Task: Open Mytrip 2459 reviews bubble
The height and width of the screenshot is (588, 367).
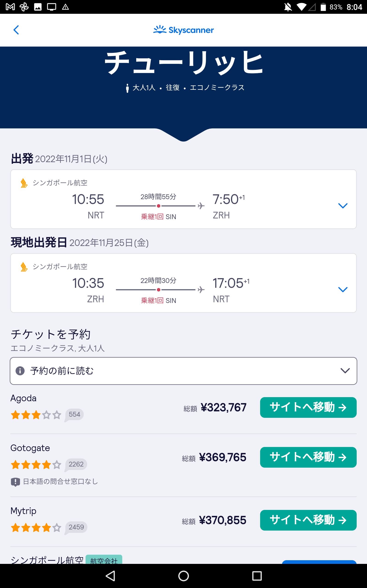Action: pyautogui.click(x=76, y=527)
